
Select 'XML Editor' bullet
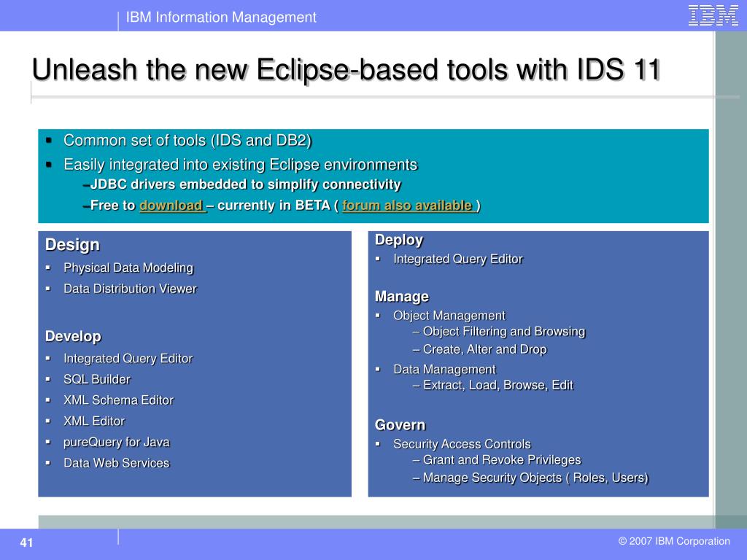(x=94, y=421)
